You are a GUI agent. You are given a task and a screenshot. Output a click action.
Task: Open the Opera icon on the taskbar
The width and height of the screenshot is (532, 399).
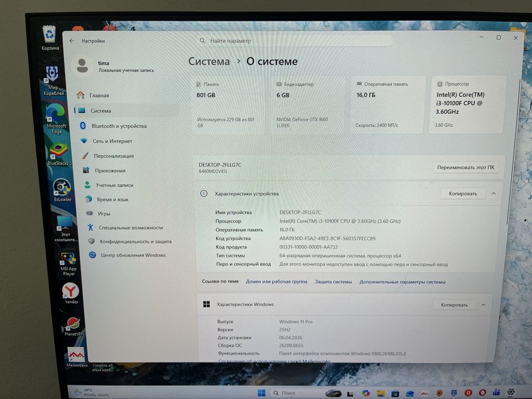(x=482, y=393)
